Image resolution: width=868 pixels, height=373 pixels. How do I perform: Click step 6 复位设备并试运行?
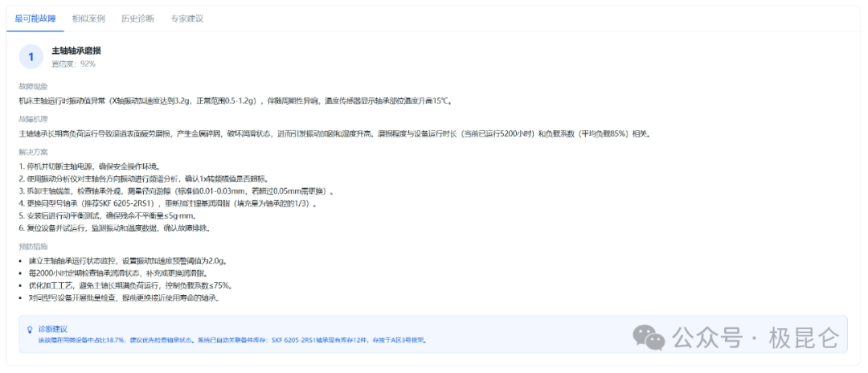(115, 228)
